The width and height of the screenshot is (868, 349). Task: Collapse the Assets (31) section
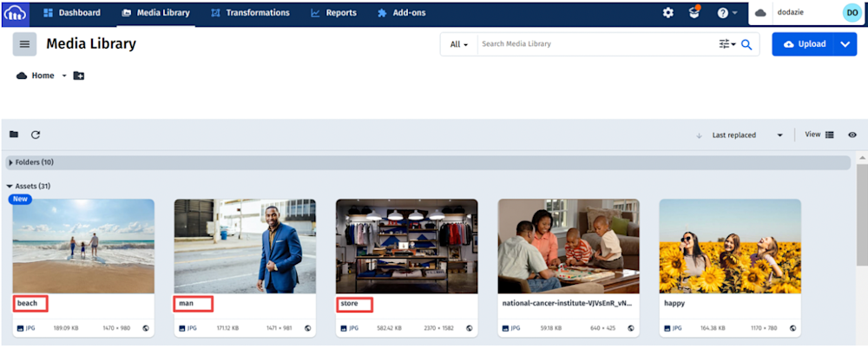[10, 186]
